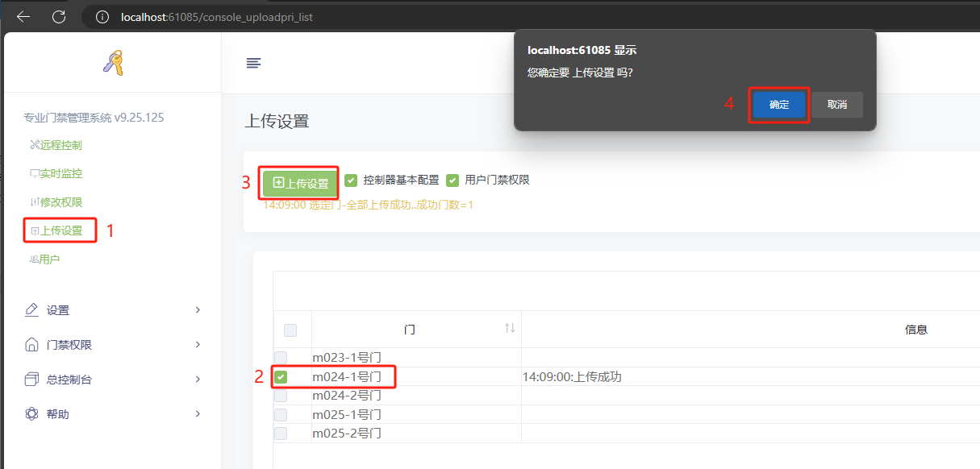Toggle the select-all checkbox in table header
Viewport: 980px width, 469px height.
[x=290, y=330]
